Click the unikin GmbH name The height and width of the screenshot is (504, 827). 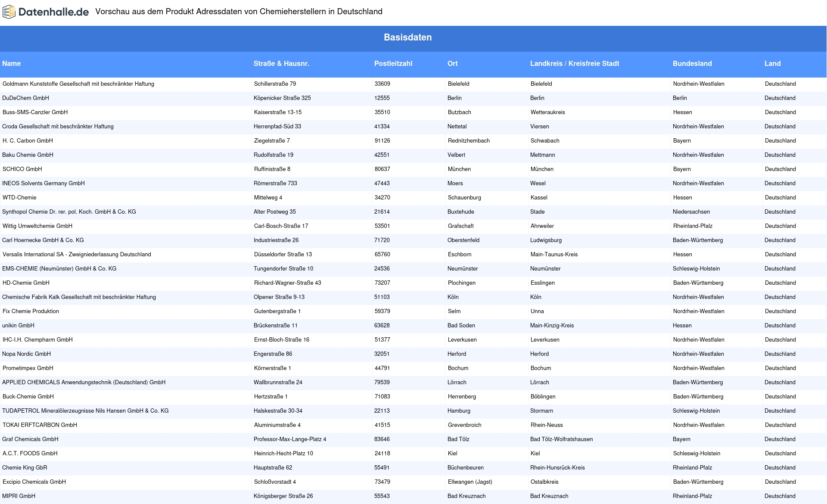point(18,326)
